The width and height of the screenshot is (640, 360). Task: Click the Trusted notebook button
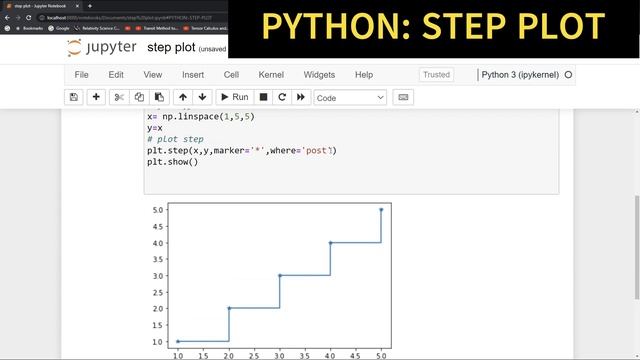click(436, 75)
